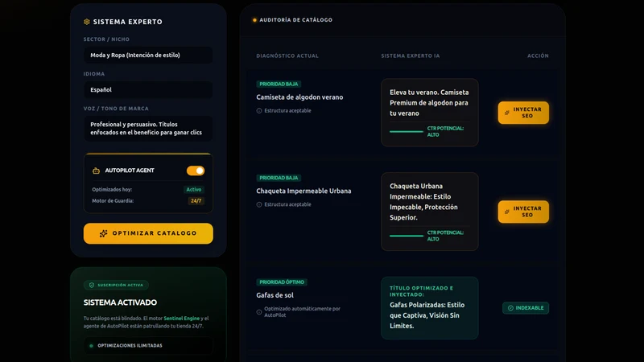Click Inyectar SEO for Chaqueta Impermeable Urbana
This screenshot has width=644, height=362.
point(523,212)
